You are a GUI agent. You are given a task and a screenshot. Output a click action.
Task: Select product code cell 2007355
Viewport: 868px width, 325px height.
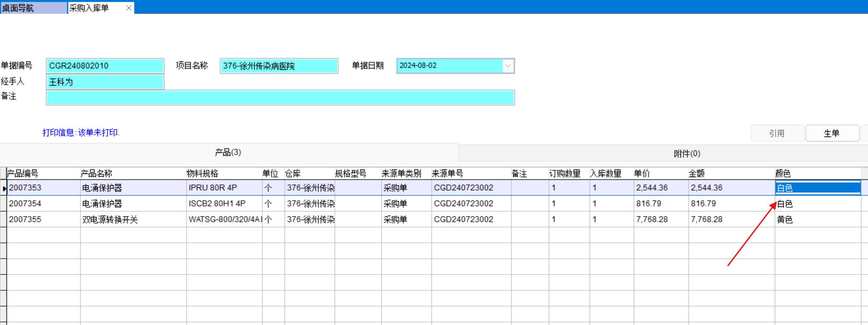click(x=43, y=220)
